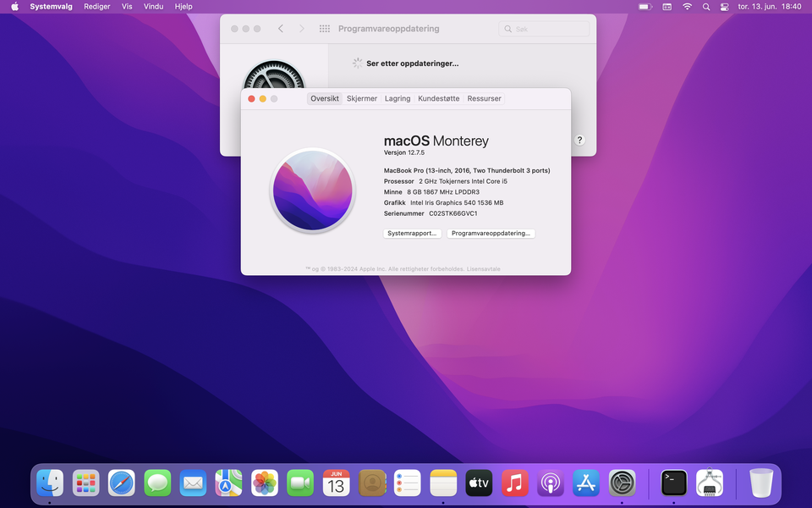
Task: Open the Lisensavtale link
Action: pyautogui.click(x=483, y=269)
